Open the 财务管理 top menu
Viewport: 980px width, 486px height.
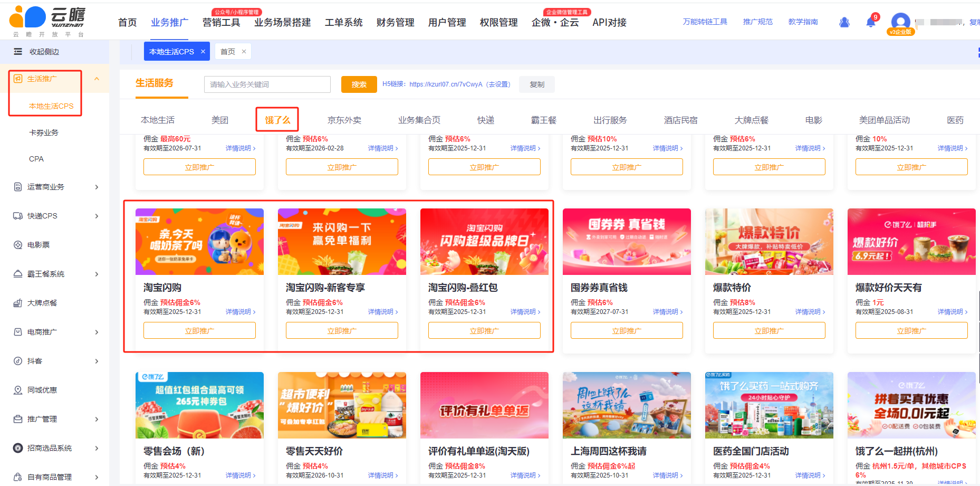[395, 22]
